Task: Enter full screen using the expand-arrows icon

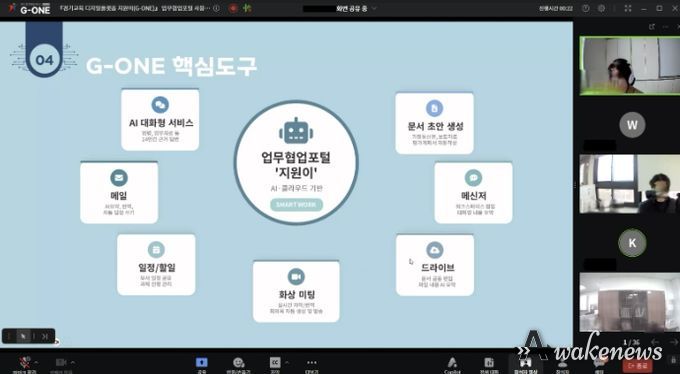Action: tap(628, 8)
